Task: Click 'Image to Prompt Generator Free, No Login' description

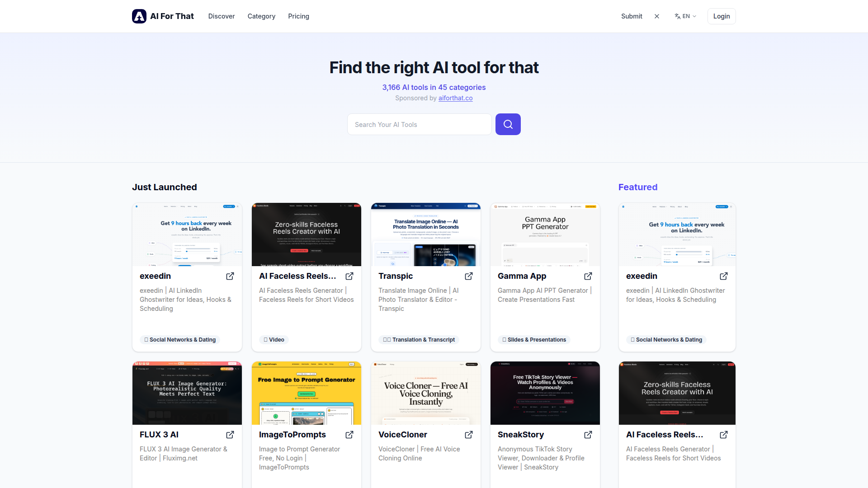Action: pos(299,458)
